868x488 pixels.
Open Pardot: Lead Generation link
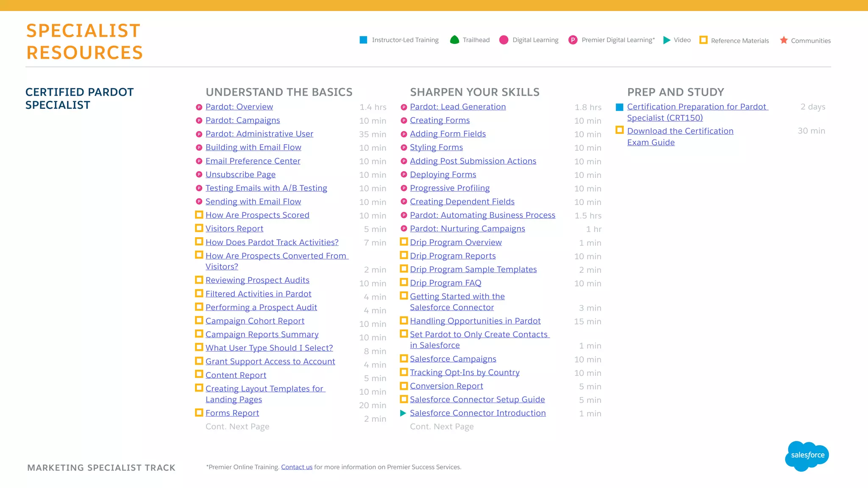coord(458,107)
